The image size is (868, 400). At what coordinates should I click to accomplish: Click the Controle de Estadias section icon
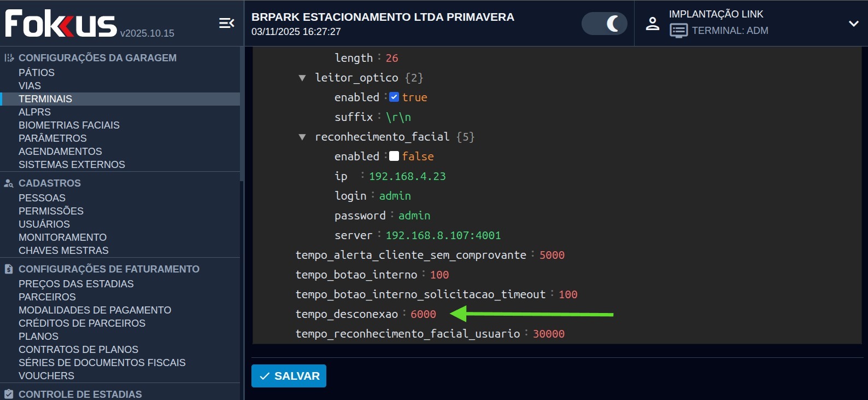9,394
